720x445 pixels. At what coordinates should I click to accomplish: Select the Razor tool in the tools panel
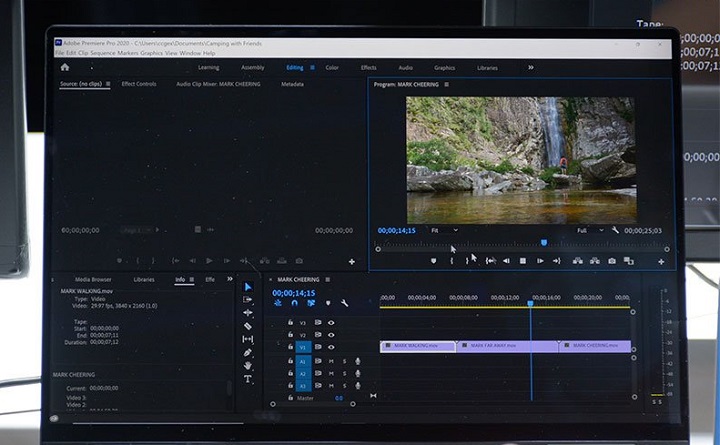tap(248, 326)
